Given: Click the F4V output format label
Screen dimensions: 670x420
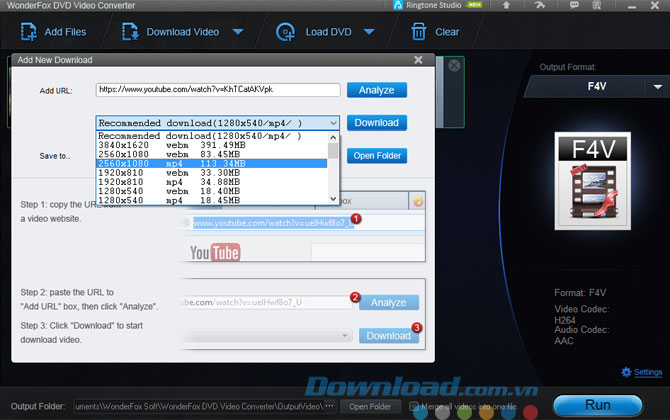Looking at the screenshot, I should pos(597,87).
